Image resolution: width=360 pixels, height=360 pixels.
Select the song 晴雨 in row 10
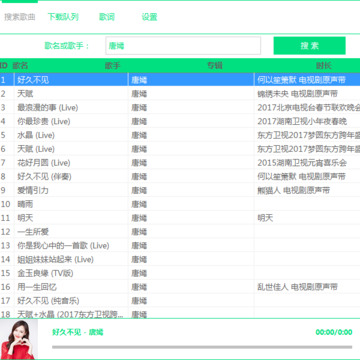25,204
